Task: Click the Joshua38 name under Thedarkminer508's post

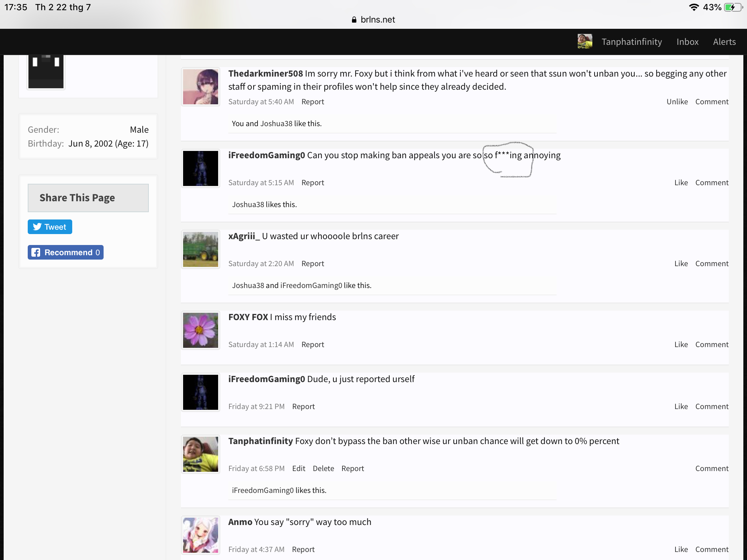Action: [x=276, y=124]
